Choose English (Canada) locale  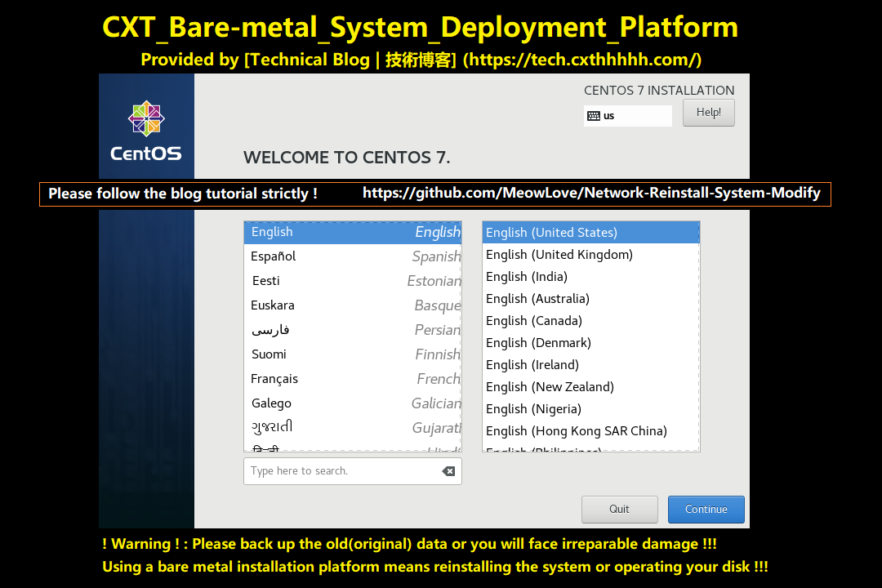pyautogui.click(x=590, y=321)
